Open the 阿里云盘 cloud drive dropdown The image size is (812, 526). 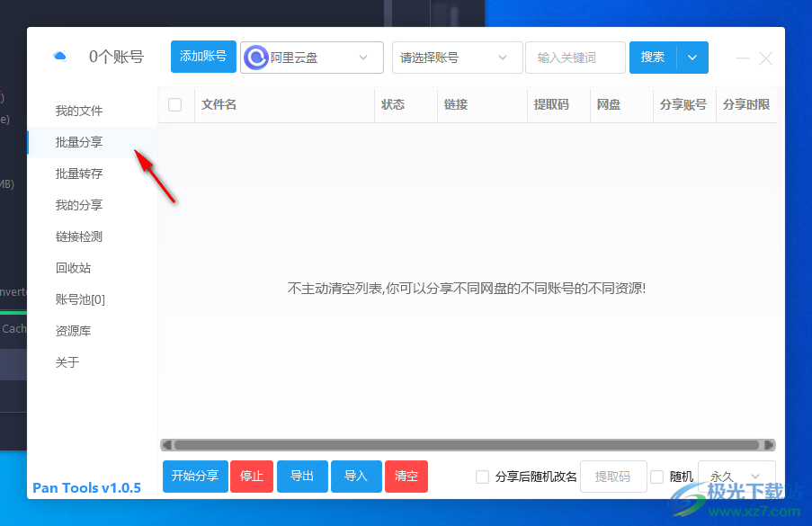[x=312, y=58]
